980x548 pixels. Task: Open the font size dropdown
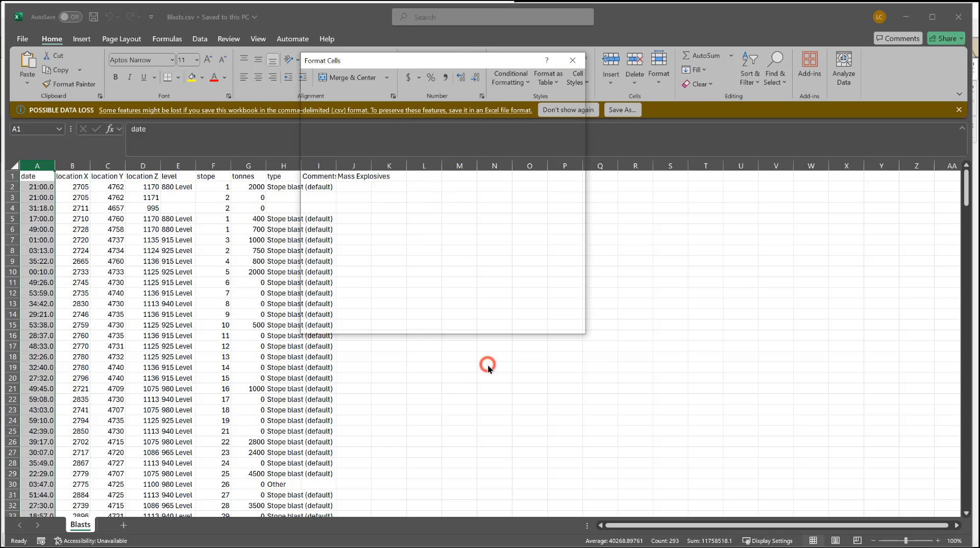pyautogui.click(x=197, y=60)
